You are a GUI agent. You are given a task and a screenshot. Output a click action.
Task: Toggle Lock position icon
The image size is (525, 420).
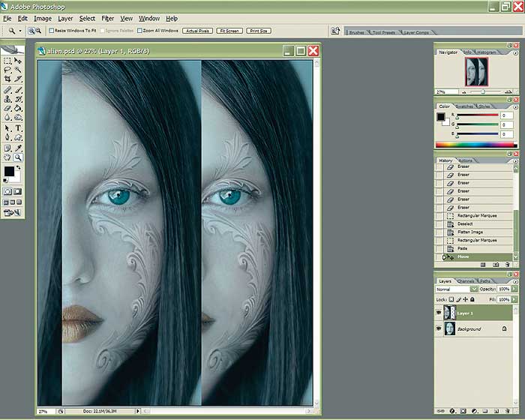(x=466, y=299)
